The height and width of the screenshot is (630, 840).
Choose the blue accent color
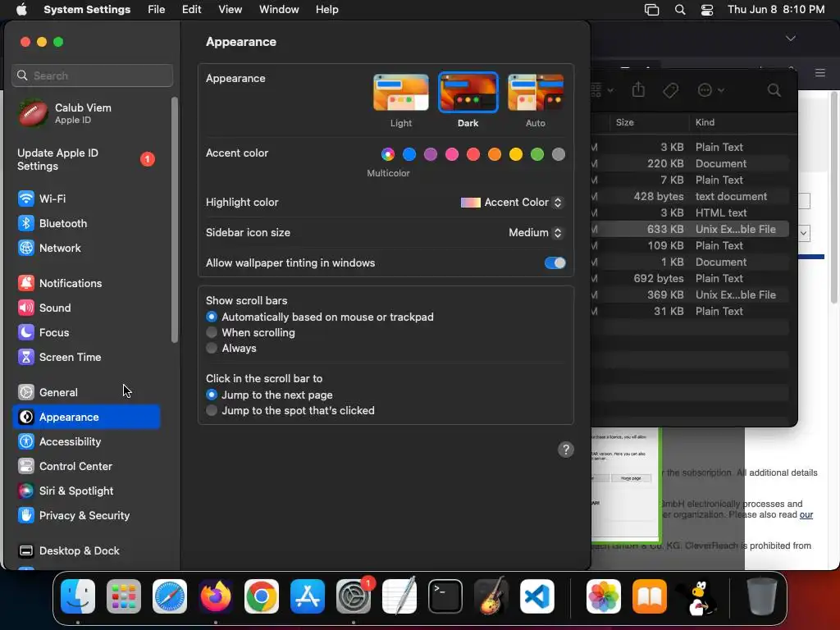409,154
